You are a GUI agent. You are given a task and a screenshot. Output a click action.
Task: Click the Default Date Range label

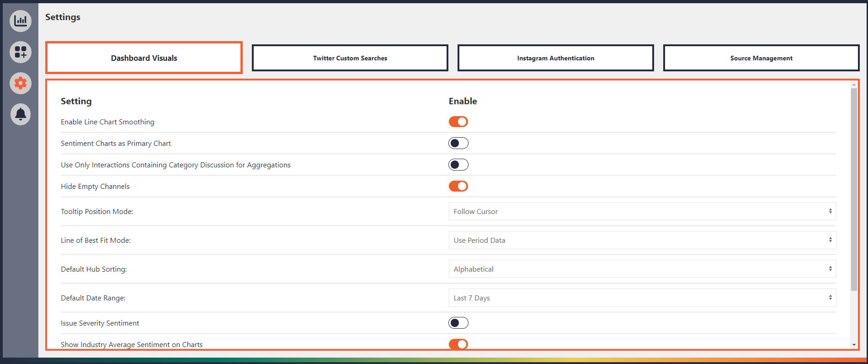tap(93, 298)
